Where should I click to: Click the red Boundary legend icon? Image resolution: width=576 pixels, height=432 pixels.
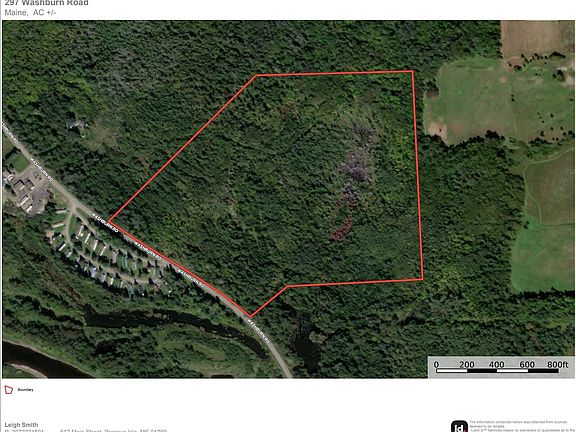tap(8, 390)
